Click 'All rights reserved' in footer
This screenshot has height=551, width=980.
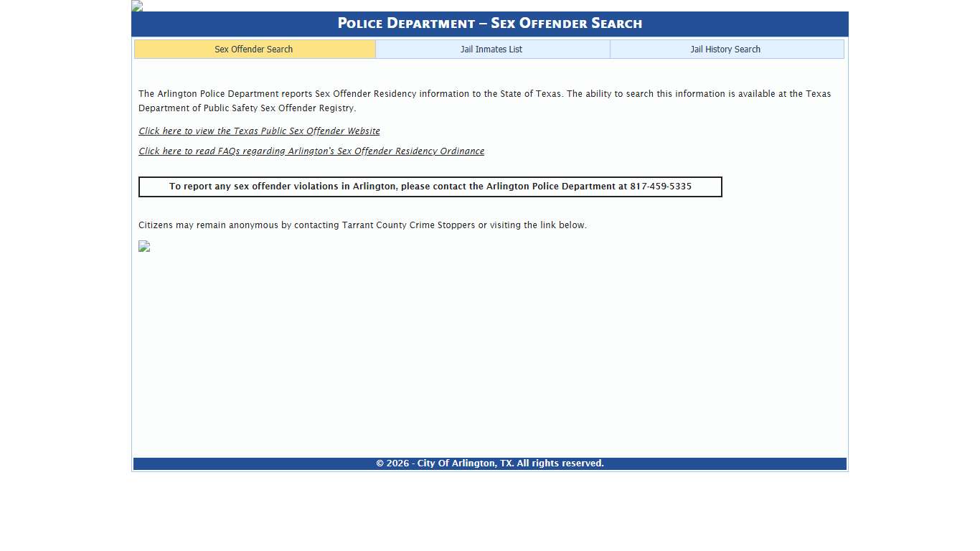[560, 463]
